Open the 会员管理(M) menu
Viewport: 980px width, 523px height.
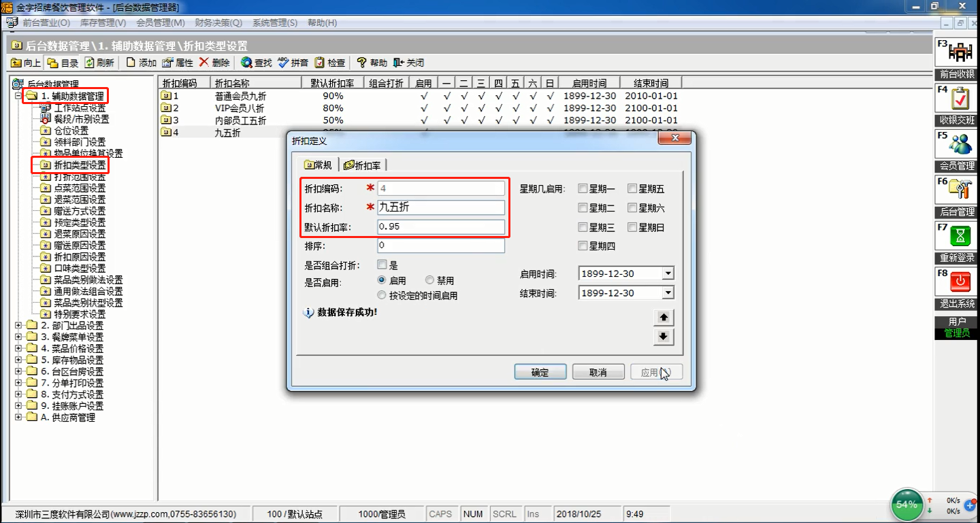pos(161,22)
